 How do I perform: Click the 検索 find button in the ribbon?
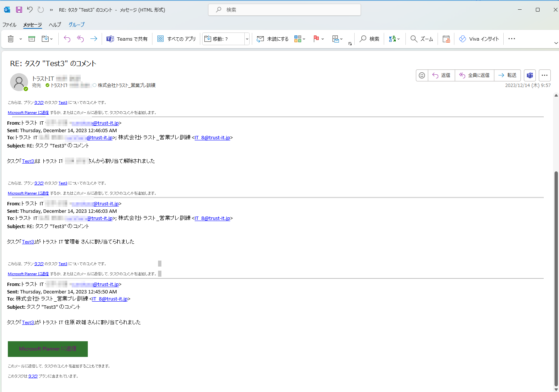click(x=370, y=39)
